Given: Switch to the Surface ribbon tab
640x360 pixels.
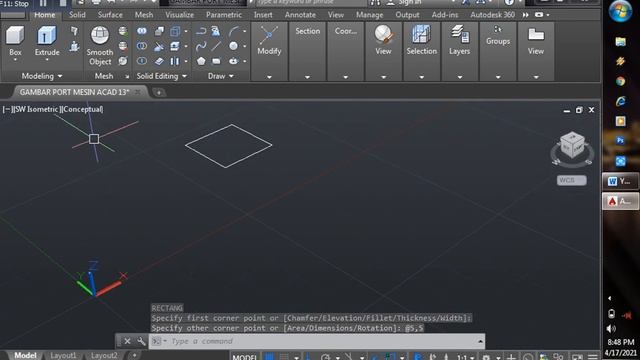Looking at the screenshot, I should [x=110, y=15].
